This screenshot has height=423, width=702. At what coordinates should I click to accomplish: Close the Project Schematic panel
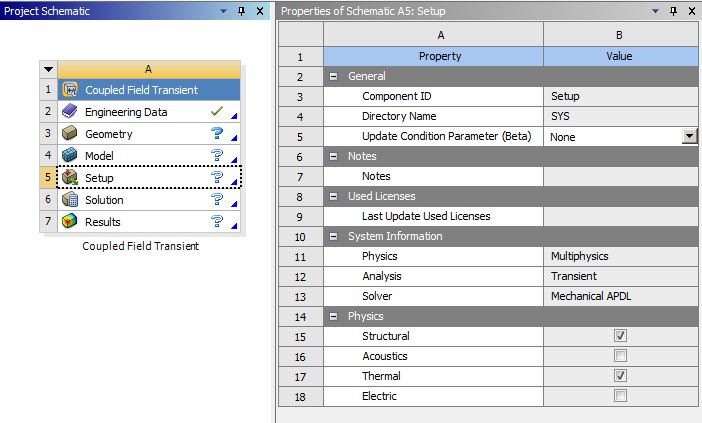click(x=260, y=11)
